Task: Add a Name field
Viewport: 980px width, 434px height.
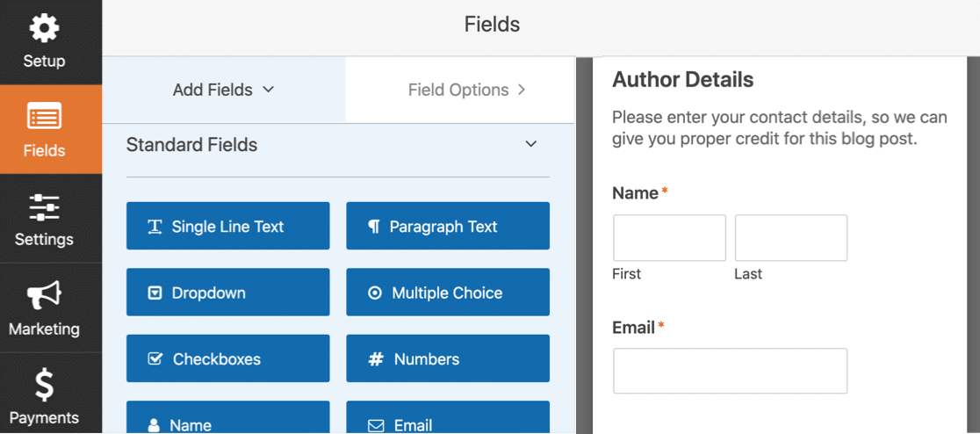Action: tap(228, 420)
